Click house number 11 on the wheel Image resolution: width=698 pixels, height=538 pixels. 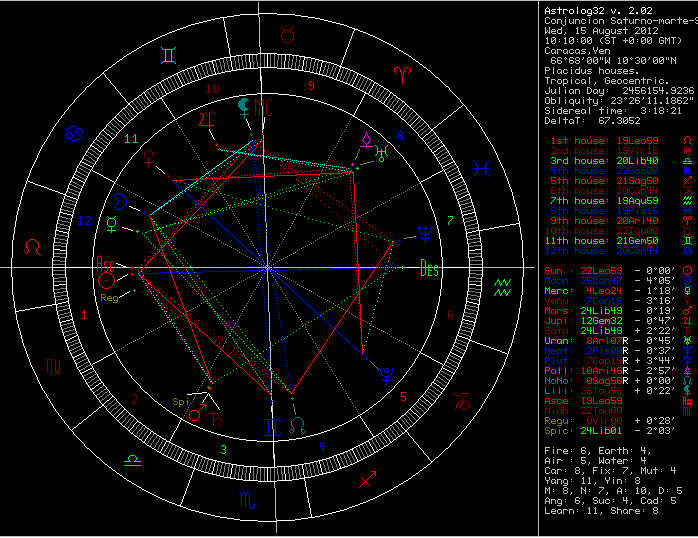coord(131,139)
